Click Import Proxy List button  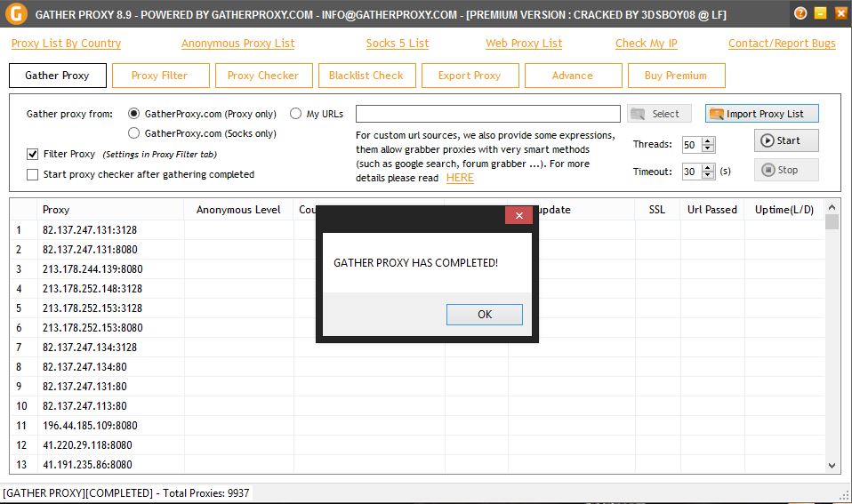pyautogui.click(x=761, y=114)
